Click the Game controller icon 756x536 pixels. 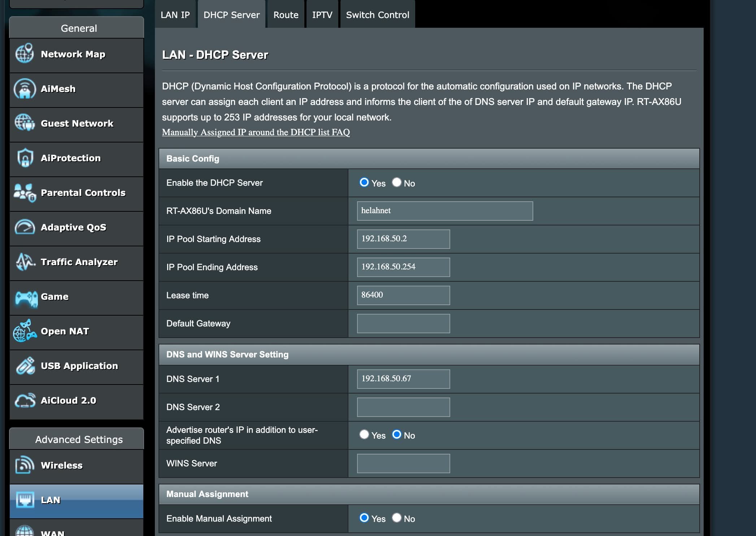pos(26,298)
